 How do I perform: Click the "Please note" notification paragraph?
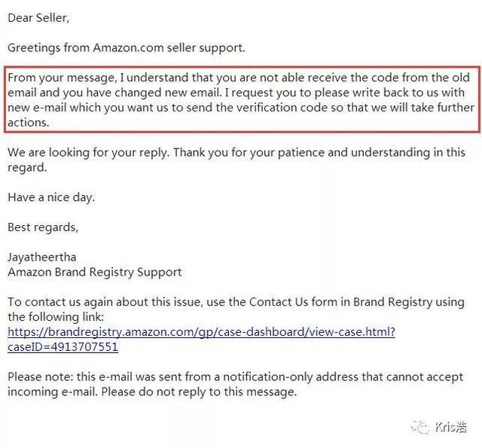(x=236, y=385)
